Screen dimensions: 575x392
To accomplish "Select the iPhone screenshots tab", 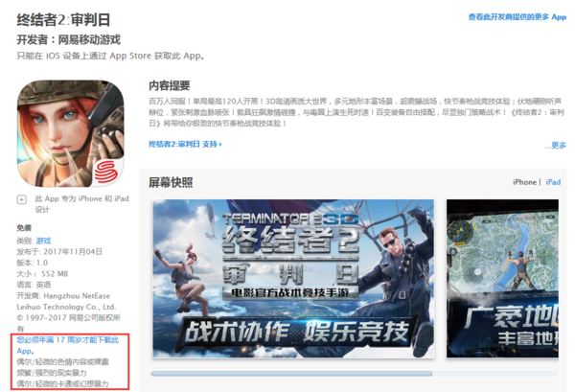I will (x=524, y=182).
